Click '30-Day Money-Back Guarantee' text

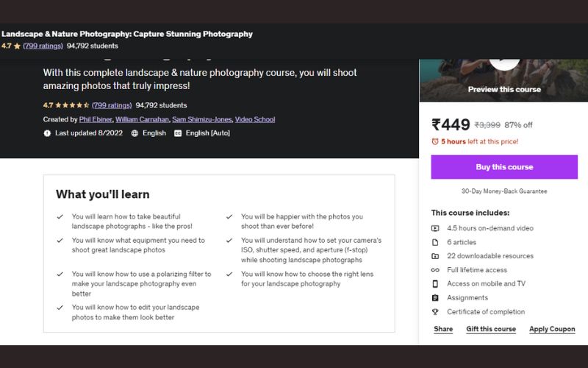(504, 191)
